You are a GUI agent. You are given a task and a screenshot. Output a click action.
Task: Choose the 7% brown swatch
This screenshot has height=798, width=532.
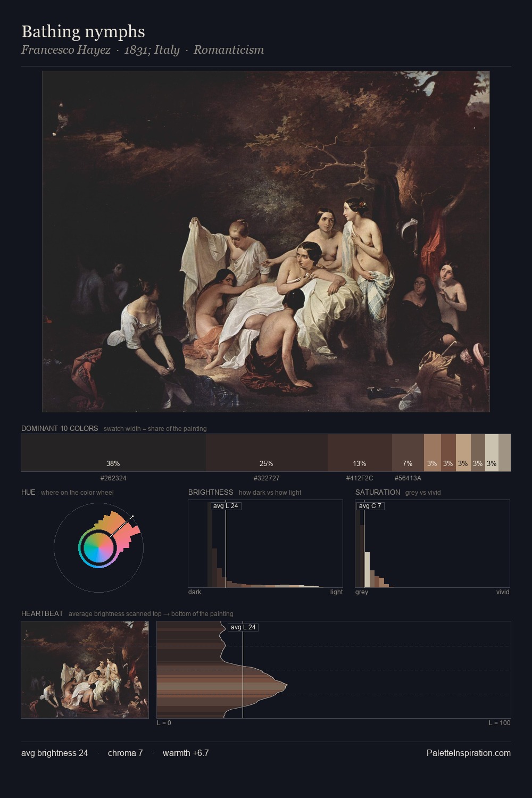[408, 453]
